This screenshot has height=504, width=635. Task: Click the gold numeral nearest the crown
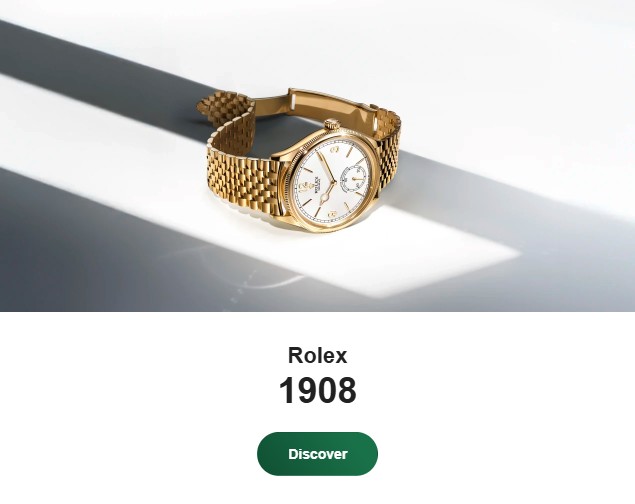pyautogui.click(x=335, y=151)
